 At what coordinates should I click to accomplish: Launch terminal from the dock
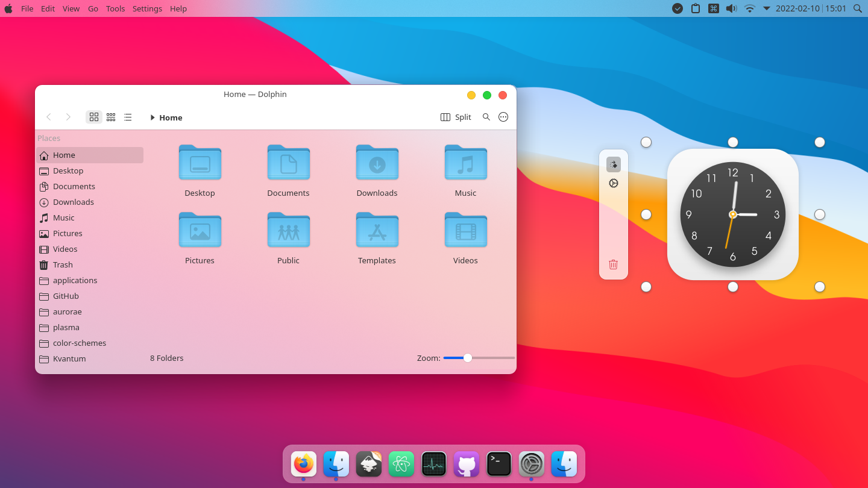pos(499,464)
